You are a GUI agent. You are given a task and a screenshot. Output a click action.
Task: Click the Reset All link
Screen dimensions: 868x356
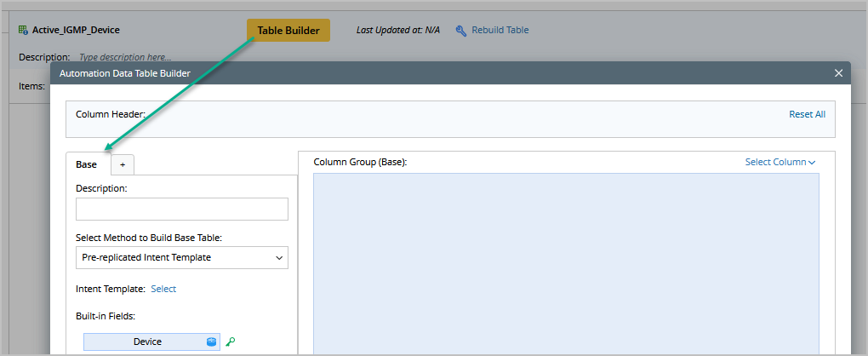[x=807, y=113]
